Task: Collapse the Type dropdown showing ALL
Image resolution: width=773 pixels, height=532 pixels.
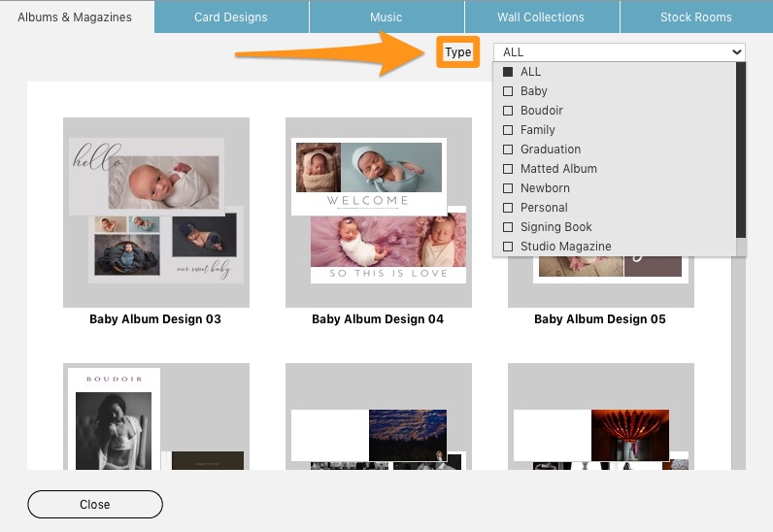Action: tap(620, 52)
